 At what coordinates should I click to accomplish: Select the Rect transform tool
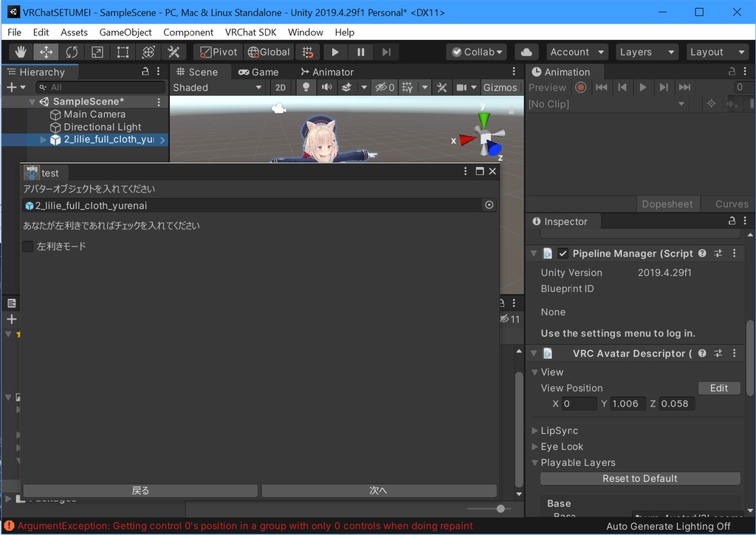pyautogui.click(x=123, y=52)
